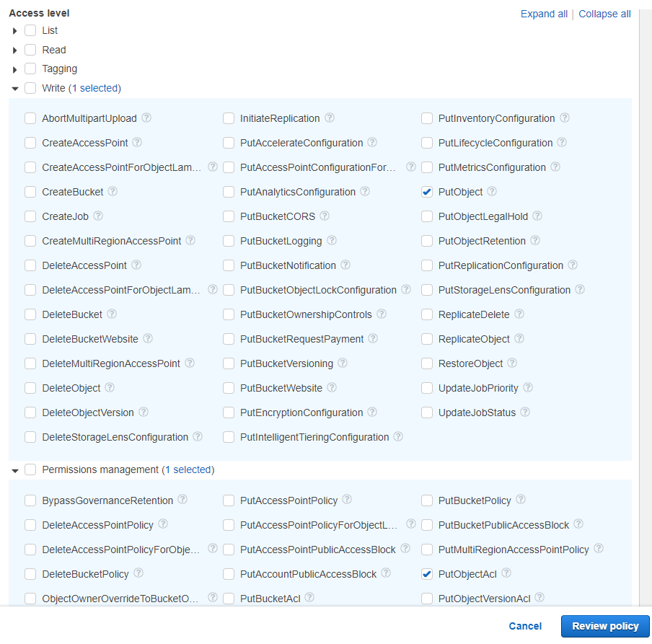Image resolution: width=652 pixels, height=644 pixels.
Task: Show help for PutBucketLogging
Action: (332, 241)
